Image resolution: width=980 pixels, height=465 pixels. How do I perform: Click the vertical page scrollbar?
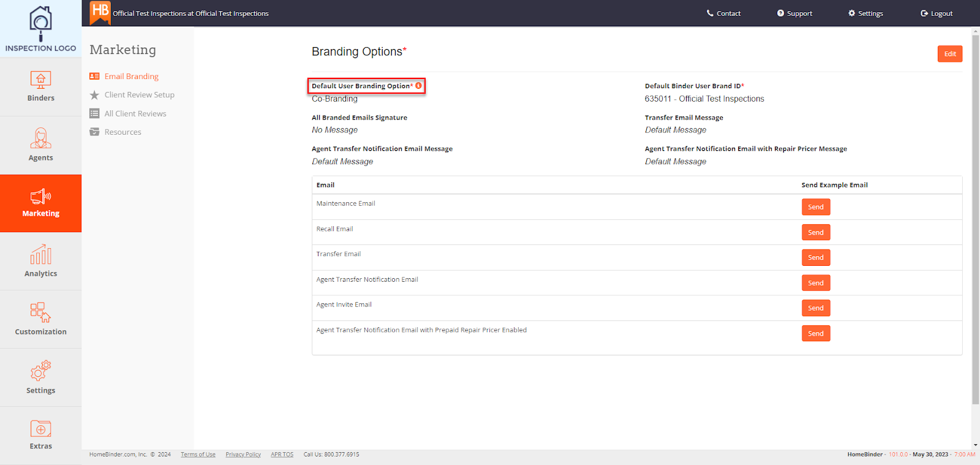[x=975, y=220]
